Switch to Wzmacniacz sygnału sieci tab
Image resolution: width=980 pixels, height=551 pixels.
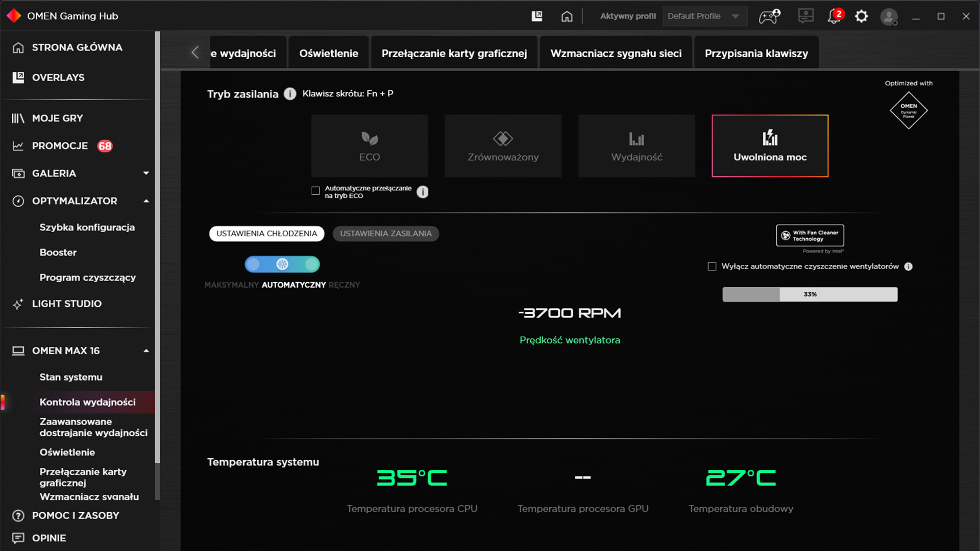pyautogui.click(x=616, y=53)
